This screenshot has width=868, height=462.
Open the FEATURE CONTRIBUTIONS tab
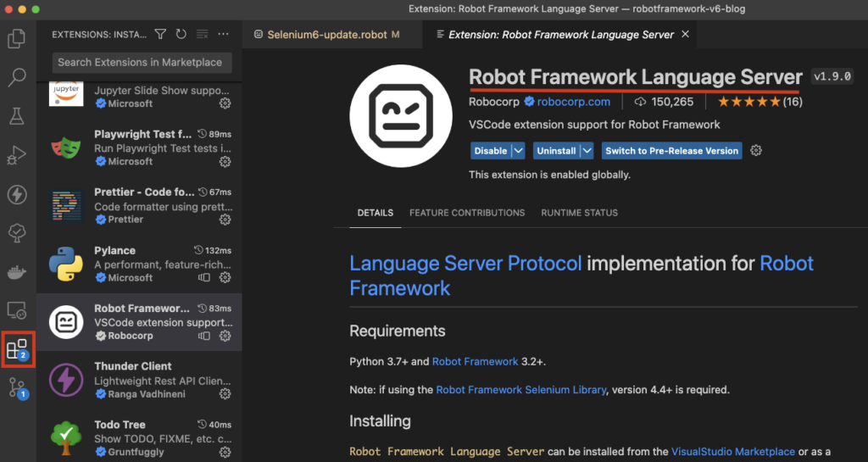coord(467,213)
